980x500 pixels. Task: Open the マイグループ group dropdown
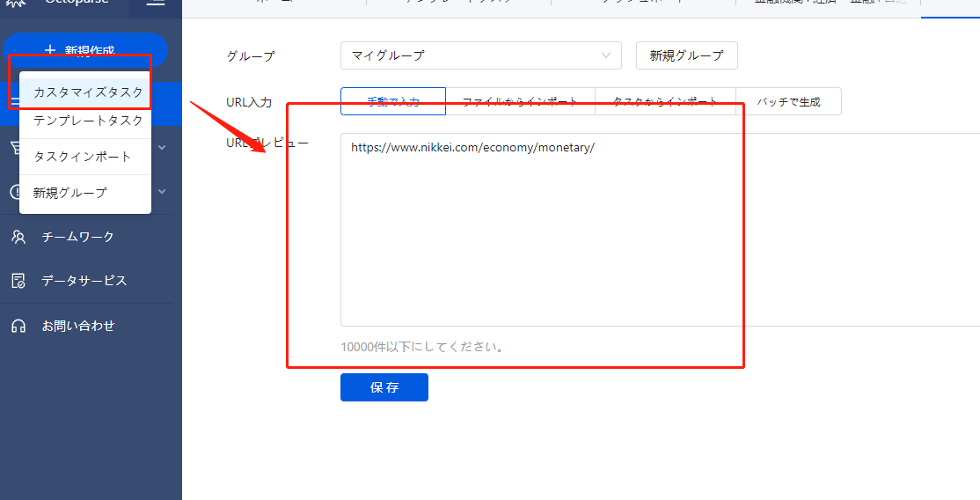pyautogui.click(x=481, y=55)
